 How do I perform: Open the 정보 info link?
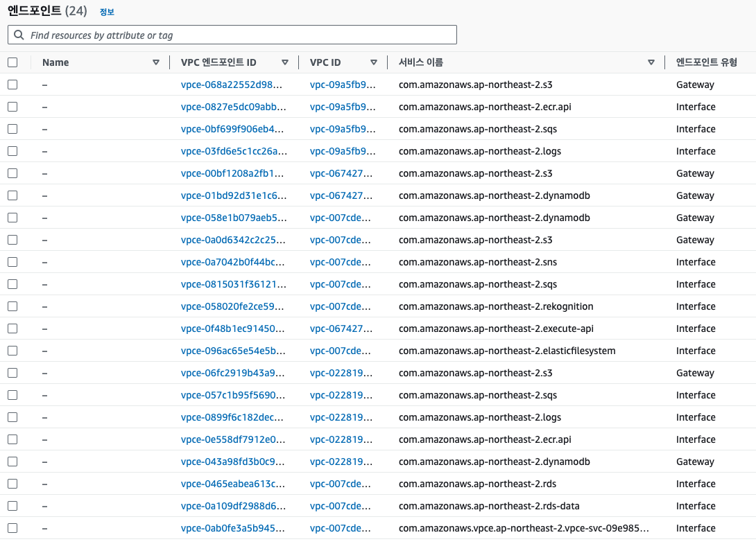pyautogui.click(x=107, y=12)
